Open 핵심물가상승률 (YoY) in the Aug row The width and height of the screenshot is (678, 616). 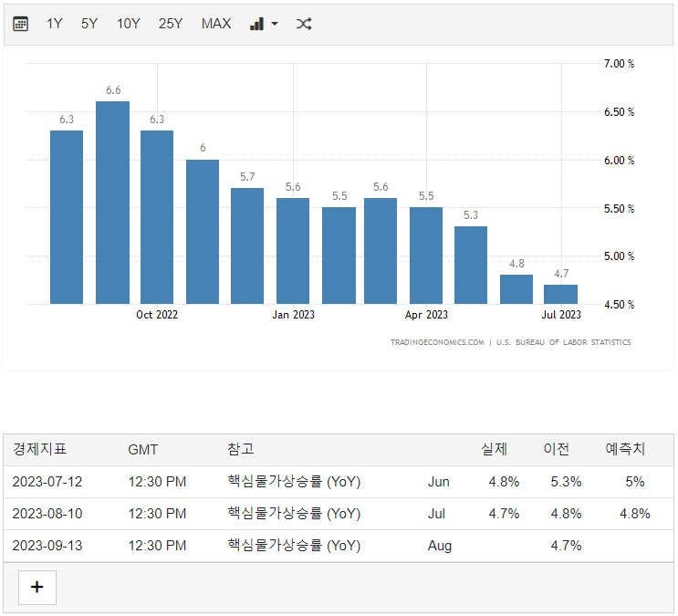click(x=294, y=546)
